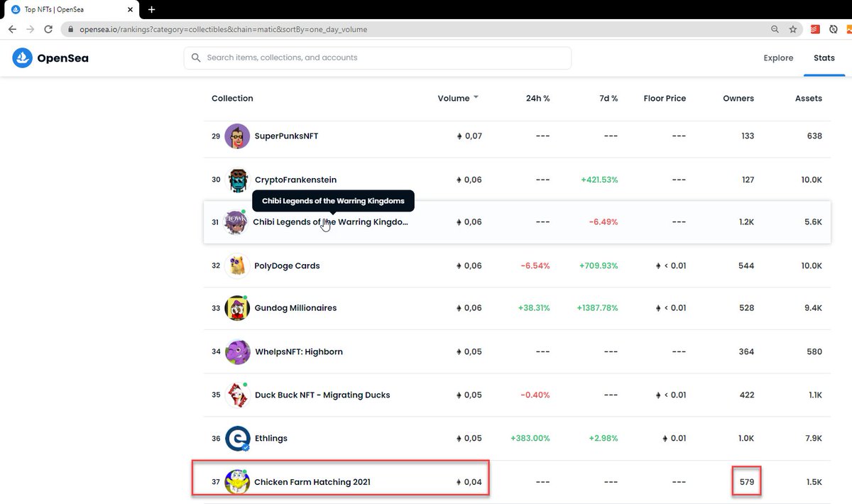The width and height of the screenshot is (852, 504).
Task: Click the 1.2K owners value
Action: point(745,222)
